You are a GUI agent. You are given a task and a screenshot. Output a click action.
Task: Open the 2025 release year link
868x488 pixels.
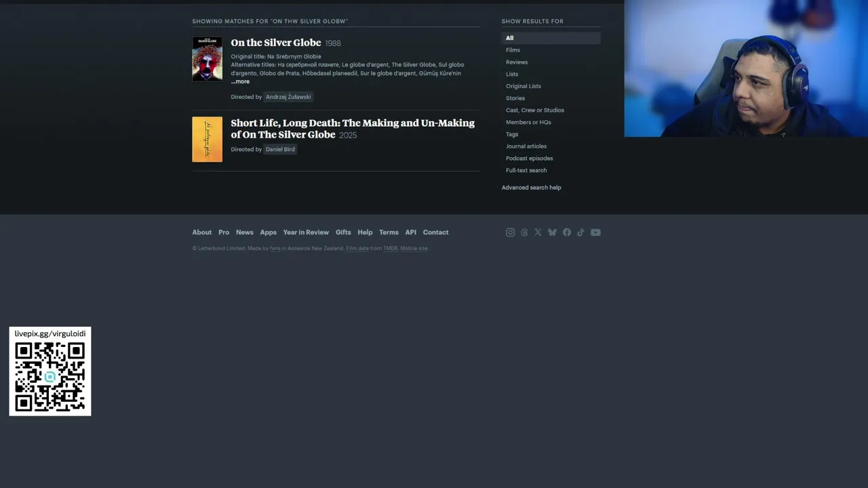click(x=348, y=136)
